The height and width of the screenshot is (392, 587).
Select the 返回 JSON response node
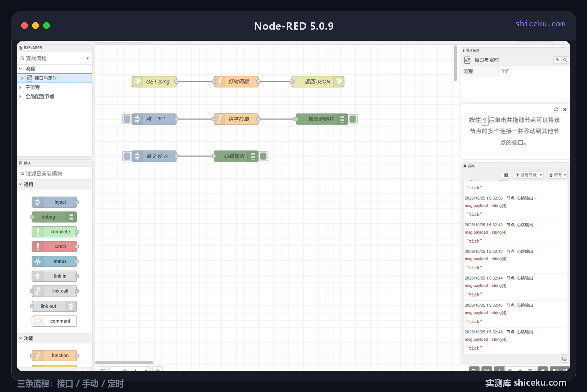(x=318, y=81)
